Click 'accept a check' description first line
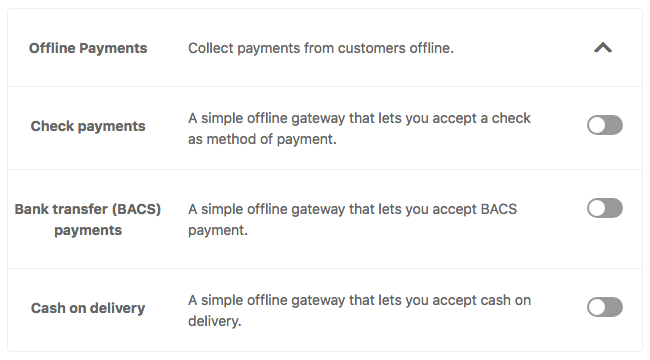Viewport: 650px width, 360px height. (359, 118)
